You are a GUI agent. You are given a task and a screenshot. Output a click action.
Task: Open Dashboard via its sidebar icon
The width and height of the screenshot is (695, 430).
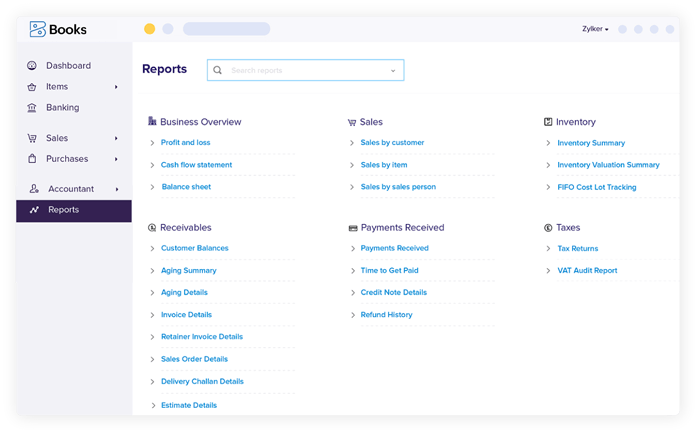tap(32, 66)
